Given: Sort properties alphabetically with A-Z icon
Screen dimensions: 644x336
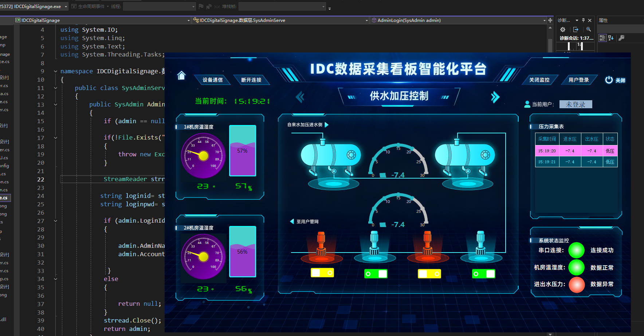Looking at the screenshot, I should coord(611,38).
